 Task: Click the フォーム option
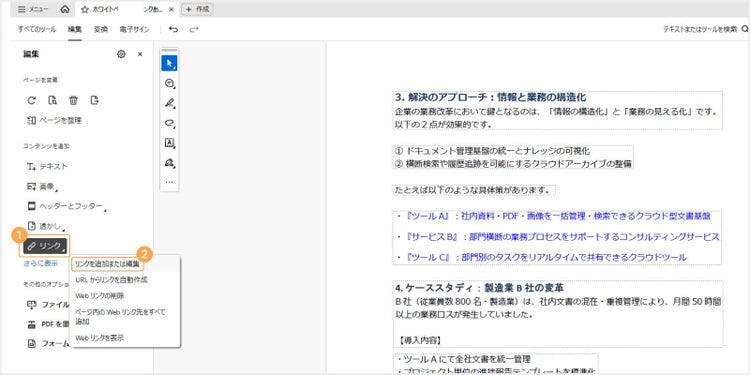click(48, 343)
